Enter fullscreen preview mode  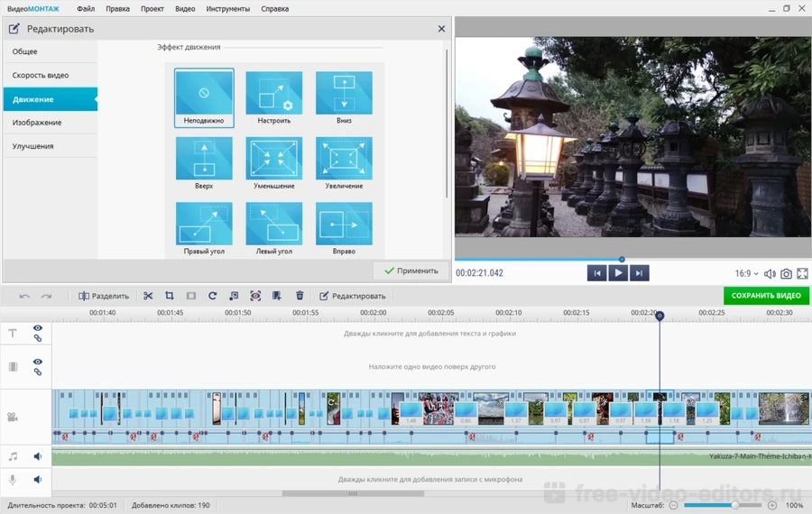802,273
